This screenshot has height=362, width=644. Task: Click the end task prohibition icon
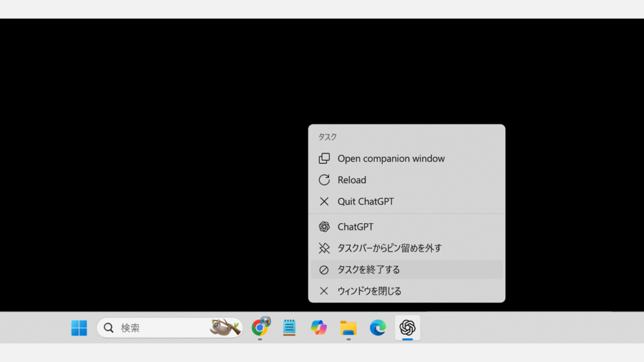(x=324, y=269)
